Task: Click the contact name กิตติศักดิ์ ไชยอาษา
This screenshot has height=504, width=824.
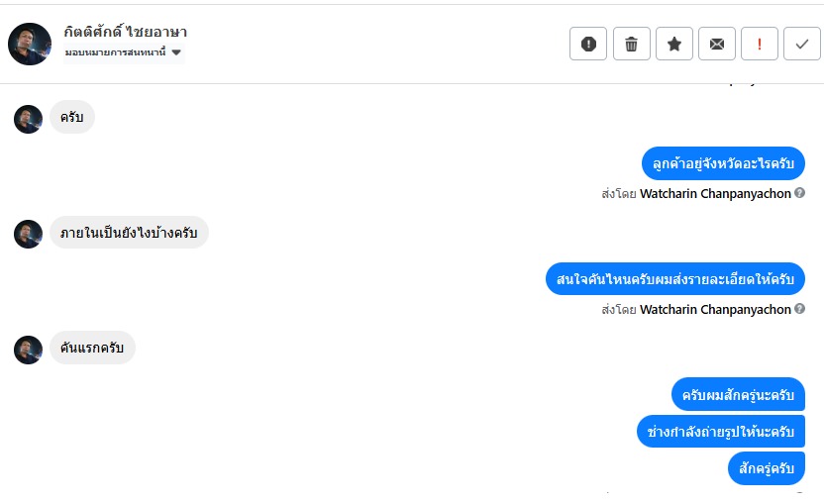Action: (x=125, y=32)
